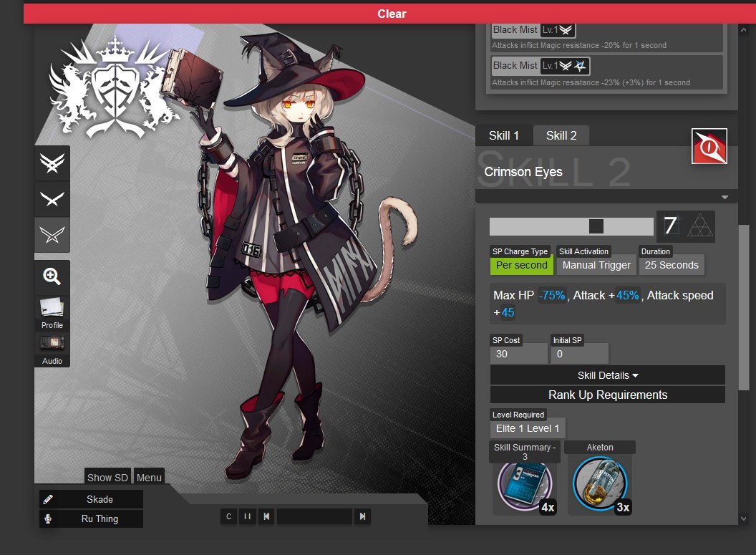
Task: Click the Max HP -75% skill description
Action: (608, 304)
